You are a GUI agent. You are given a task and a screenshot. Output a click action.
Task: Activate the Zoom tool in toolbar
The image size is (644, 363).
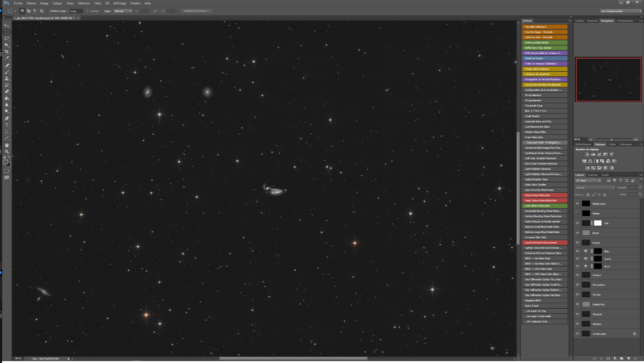point(7,152)
